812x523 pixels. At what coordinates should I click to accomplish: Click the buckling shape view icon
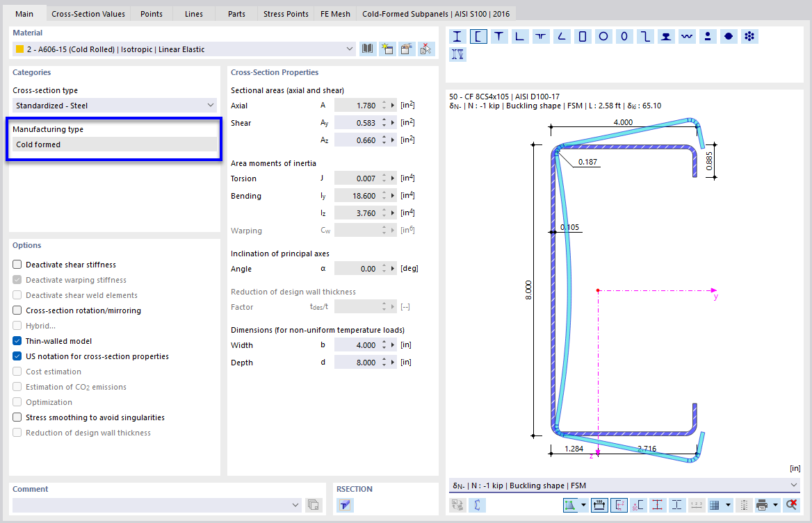[477, 505]
